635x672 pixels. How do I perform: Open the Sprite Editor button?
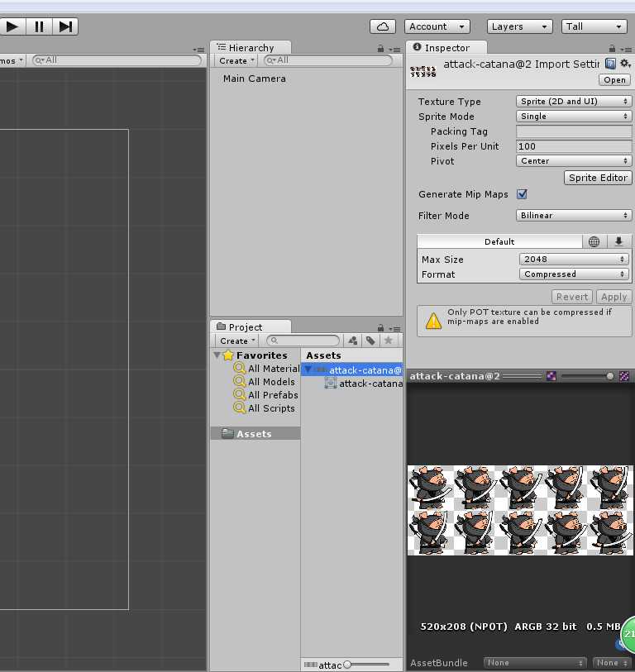598,178
